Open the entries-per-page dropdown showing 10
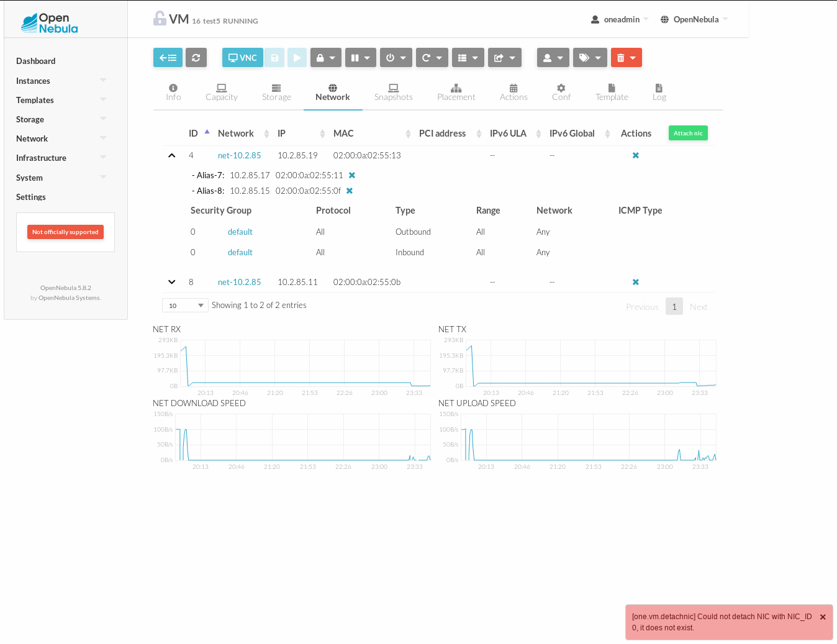 point(185,306)
